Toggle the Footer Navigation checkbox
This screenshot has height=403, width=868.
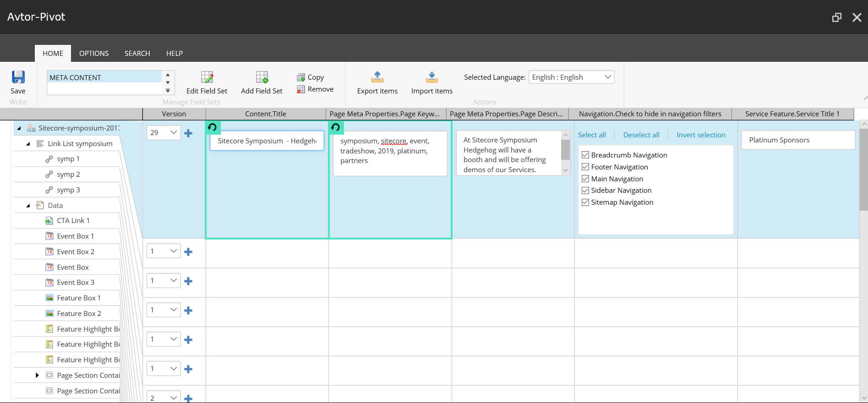point(585,167)
